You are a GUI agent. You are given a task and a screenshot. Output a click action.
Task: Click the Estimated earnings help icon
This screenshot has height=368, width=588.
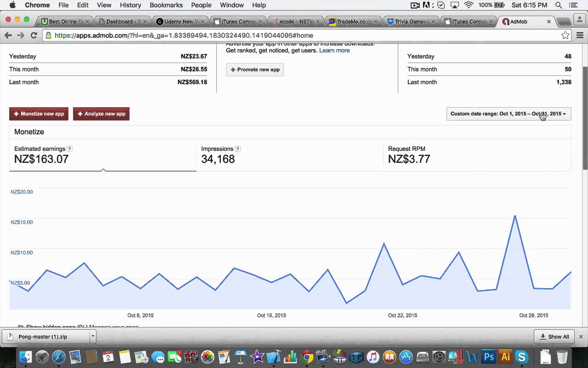pyautogui.click(x=69, y=149)
